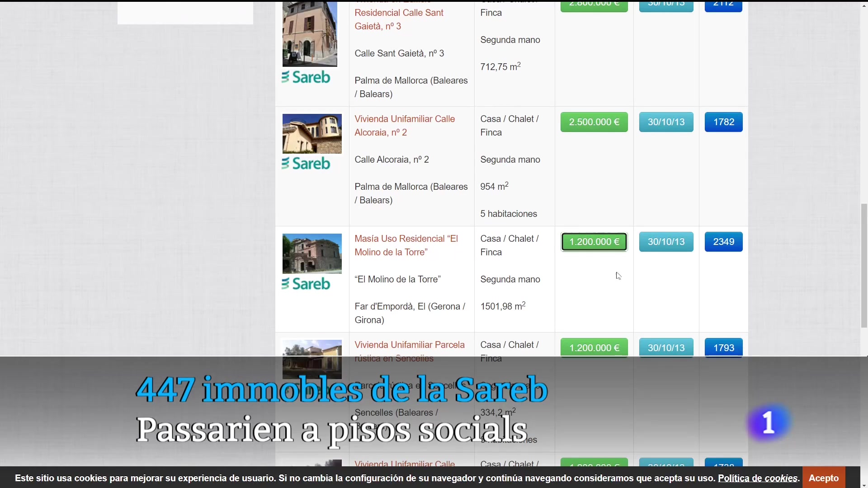Open Calle Alcoraia house thumbnail
The height and width of the screenshot is (488, 868).
tap(312, 134)
